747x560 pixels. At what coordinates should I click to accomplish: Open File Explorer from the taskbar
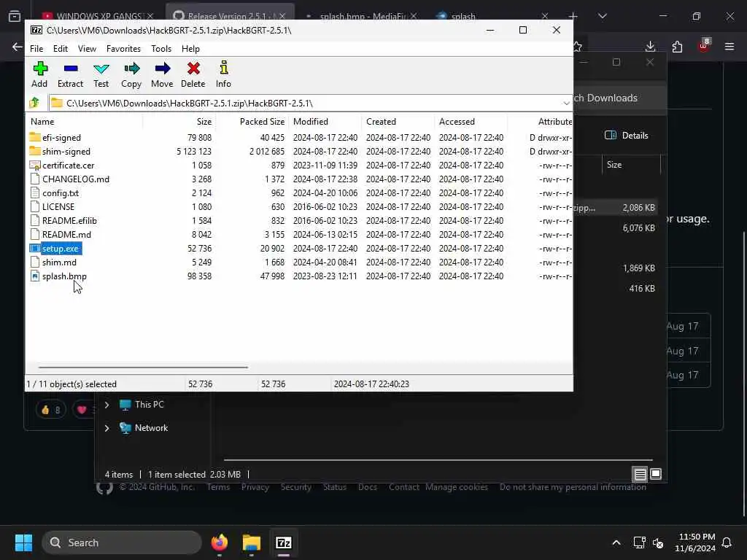point(252,542)
